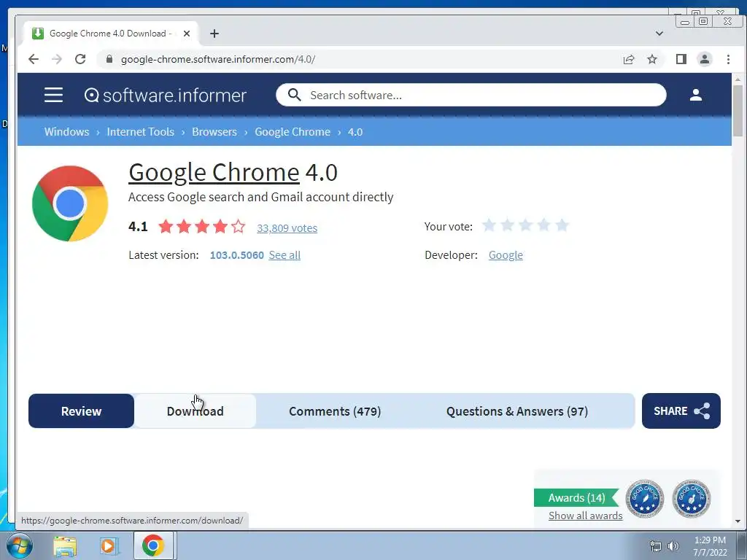Click the page scrollbar thumb
This screenshot has width=747, height=560.
point(738,110)
